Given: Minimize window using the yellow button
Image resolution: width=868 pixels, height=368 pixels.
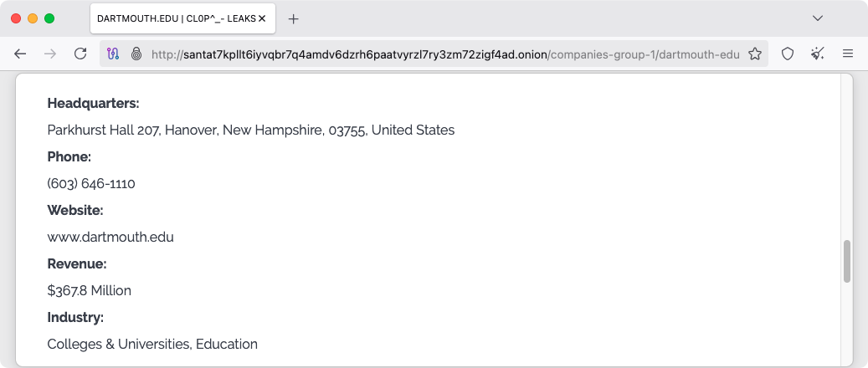Looking at the screenshot, I should [33, 18].
